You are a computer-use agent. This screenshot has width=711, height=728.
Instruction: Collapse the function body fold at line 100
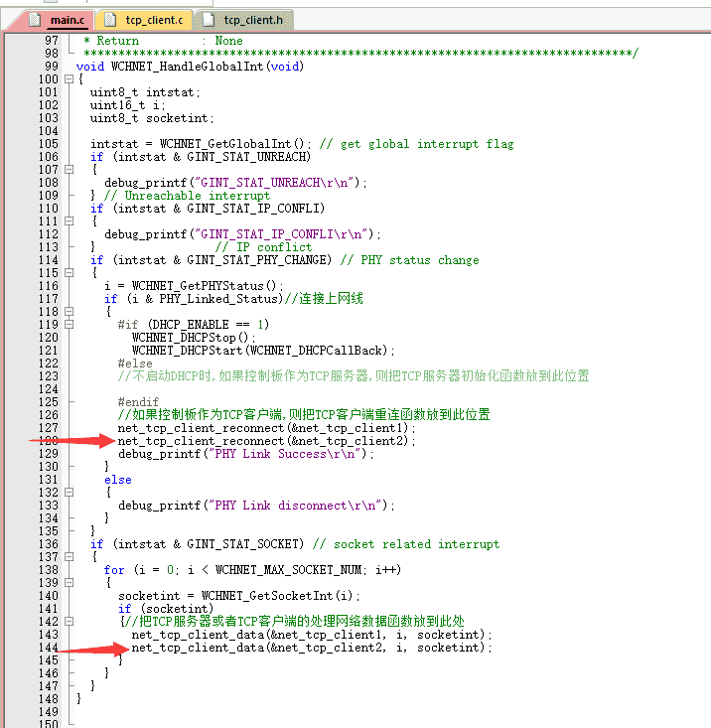[69, 79]
